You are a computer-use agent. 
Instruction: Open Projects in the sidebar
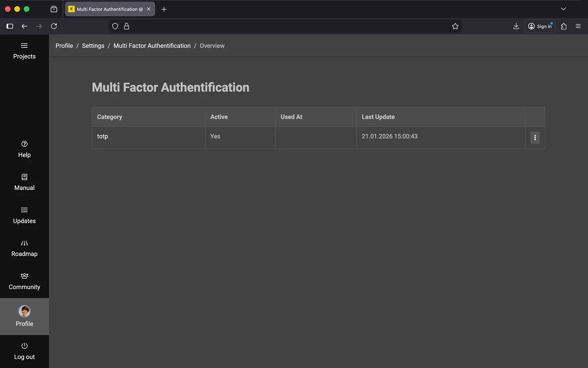(24, 51)
